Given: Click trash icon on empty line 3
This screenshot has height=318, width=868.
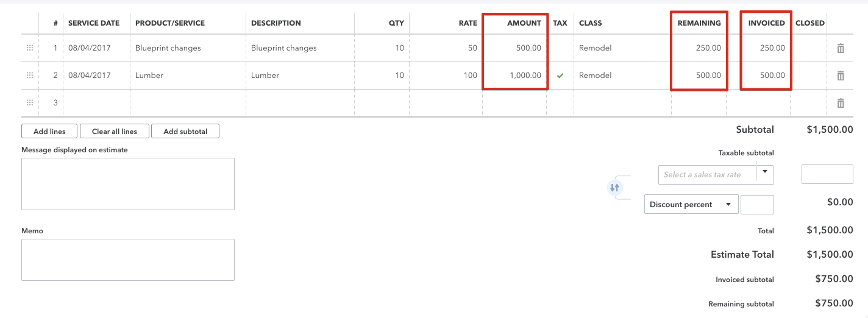Looking at the screenshot, I should (x=841, y=103).
